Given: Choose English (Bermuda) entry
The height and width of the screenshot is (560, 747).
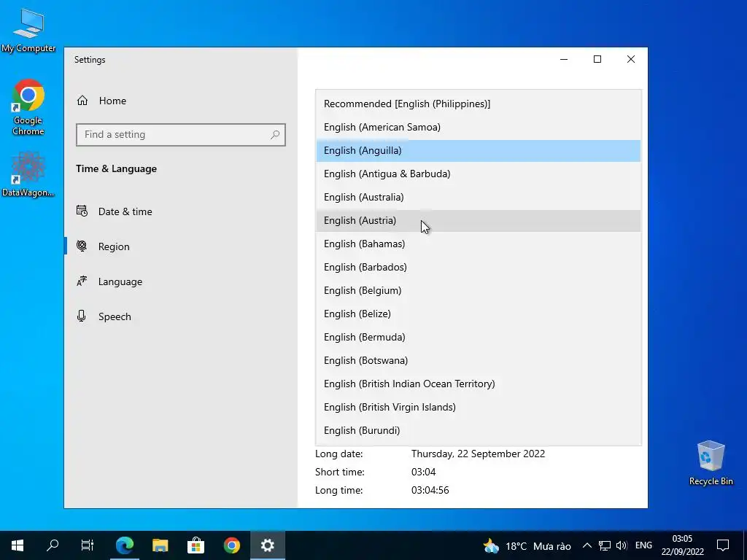Looking at the screenshot, I should coord(479,337).
